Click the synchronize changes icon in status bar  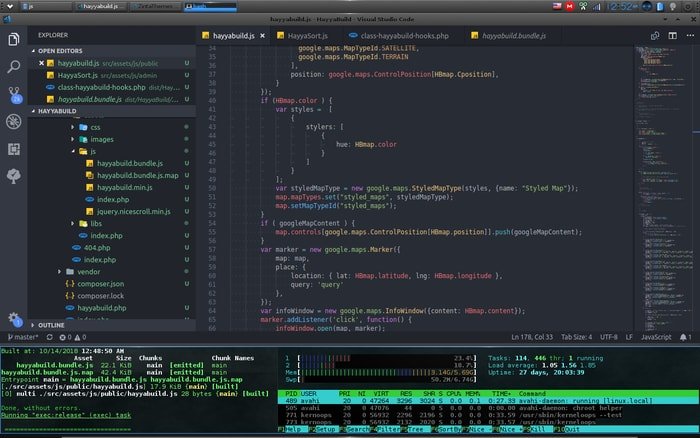(50, 337)
